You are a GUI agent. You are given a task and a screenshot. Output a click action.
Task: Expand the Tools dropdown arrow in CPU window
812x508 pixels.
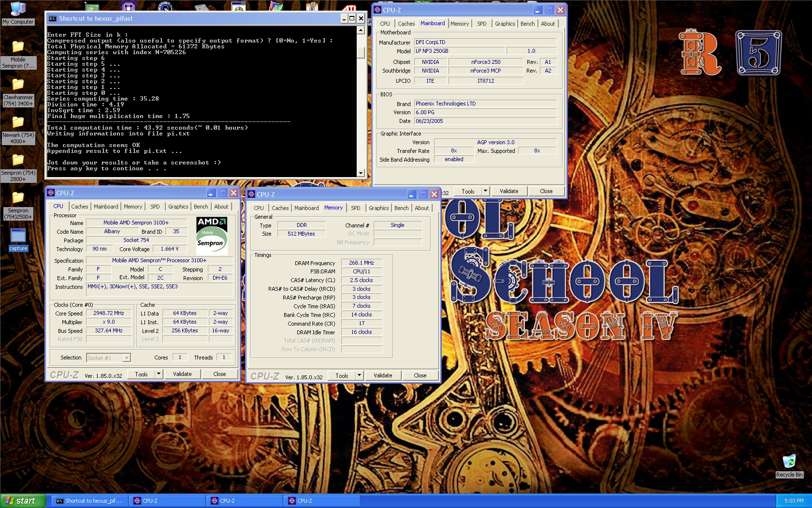click(x=159, y=374)
